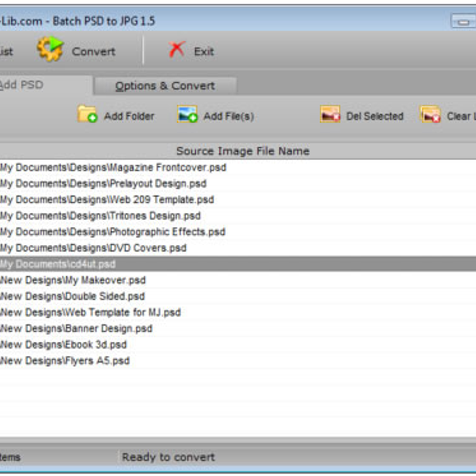Choose the Flyers A5.psd entry
The height and width of the screenshot is (476, 476).
pos(65,361)
